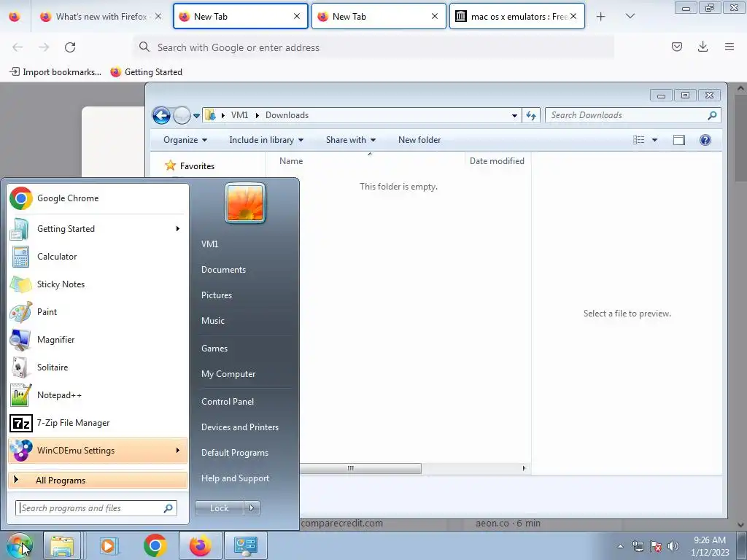Open Magnifier from the Start menu
The image size is (747, 560).
tap(98, 340)
